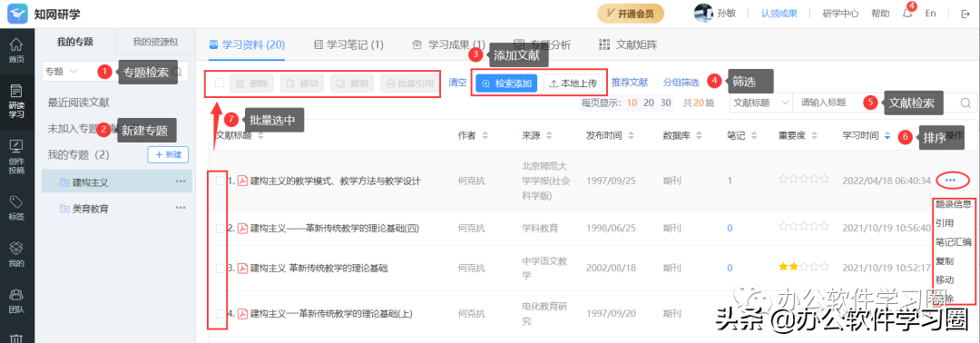This screenshot has width=980, height=343.
Task: Switch to 文献矩阵 tab
Action: [628, 44]
